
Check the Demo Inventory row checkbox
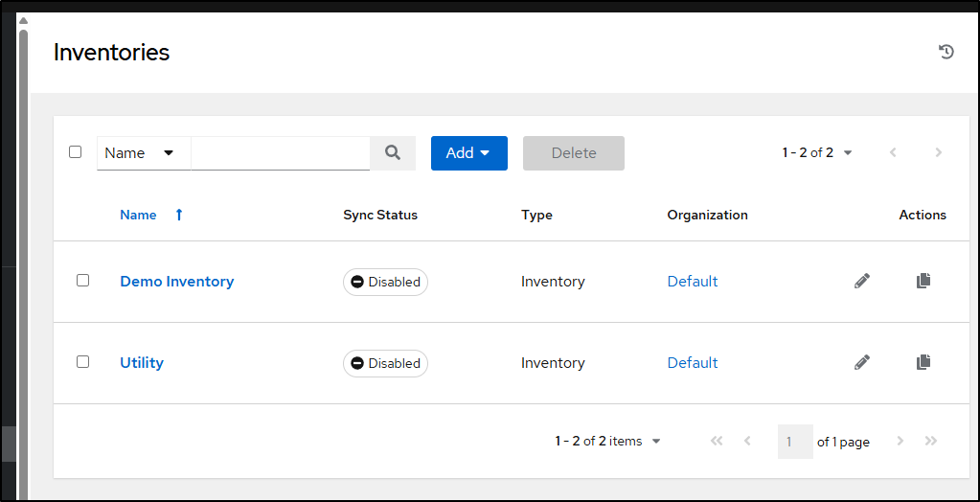(x=82, y=280)
